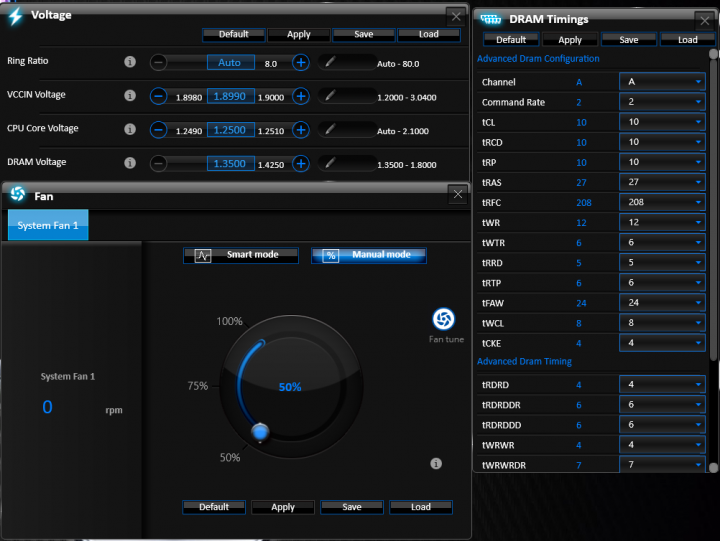
Task: Click Voltage lightning bolt icon
Action: click(15, 16)
